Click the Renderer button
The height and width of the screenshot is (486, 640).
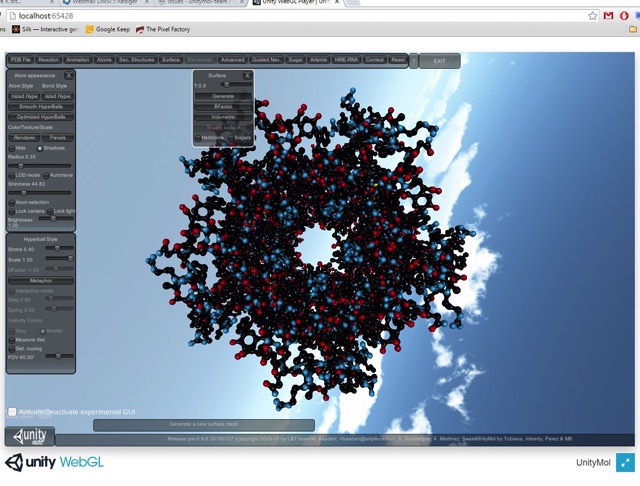tap(24, 138)
